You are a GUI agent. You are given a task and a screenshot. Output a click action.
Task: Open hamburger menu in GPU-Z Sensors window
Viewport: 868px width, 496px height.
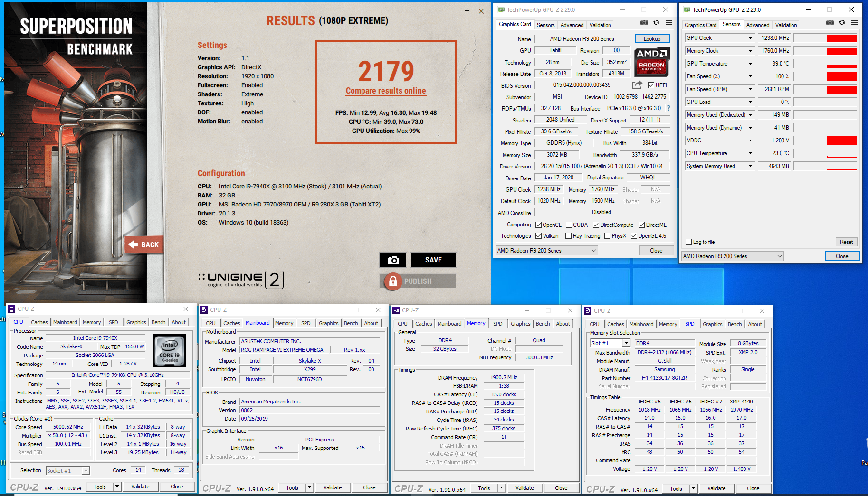[x=854, y=22]
